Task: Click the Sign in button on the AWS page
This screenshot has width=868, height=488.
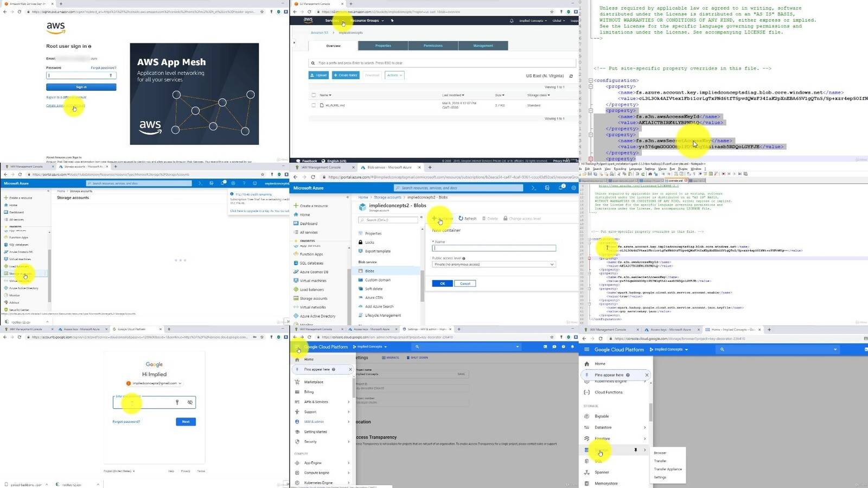Action: [81, 87]
